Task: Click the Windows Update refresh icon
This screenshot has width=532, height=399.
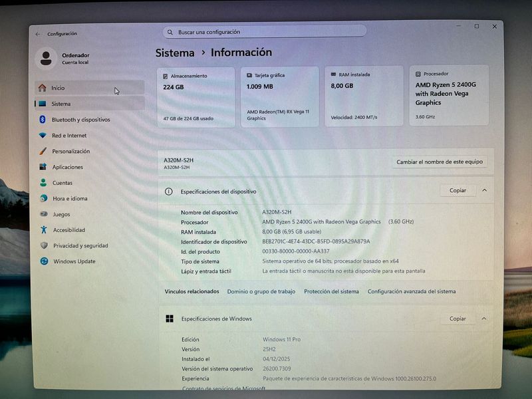Action: coord(44,261)
